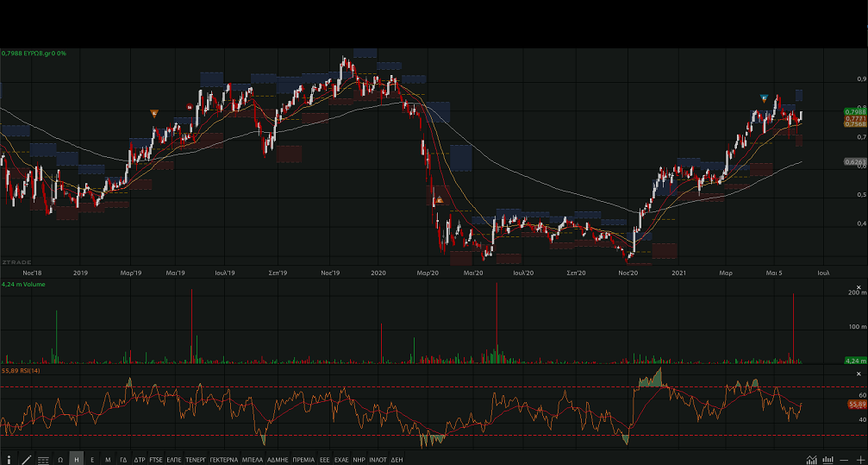The image size is (868, 465).
Task: Open the FTSE symbol shortcut
Action: coord(155,460)
